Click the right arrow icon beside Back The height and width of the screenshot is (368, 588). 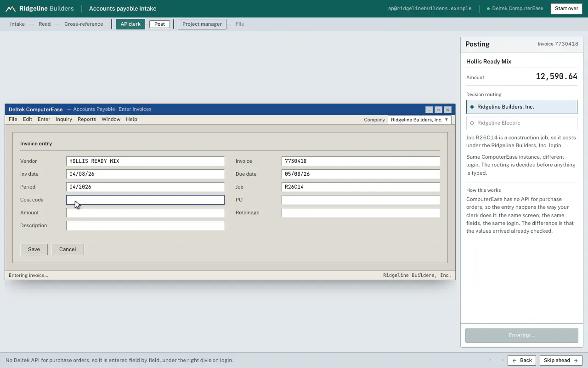(501, 360)
